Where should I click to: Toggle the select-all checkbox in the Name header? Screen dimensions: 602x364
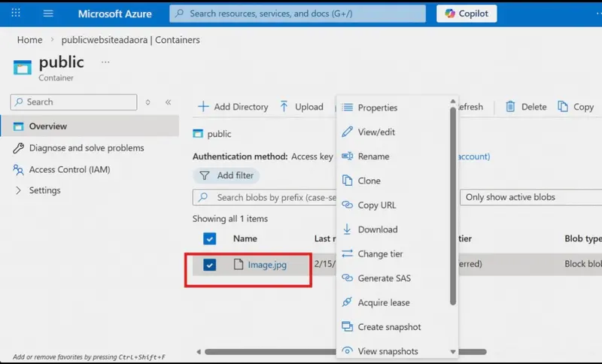[210, 238]
